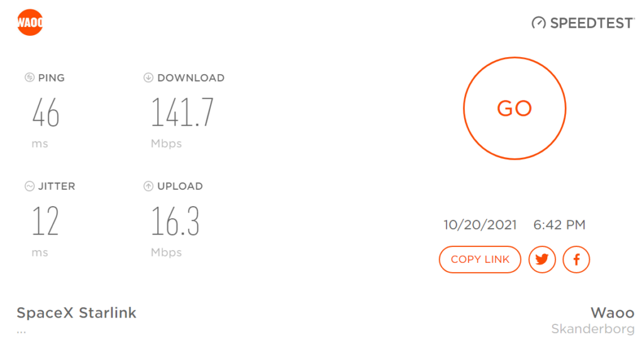
Task: Click the orange WAOO logo
Action: [x=30, y=22]
